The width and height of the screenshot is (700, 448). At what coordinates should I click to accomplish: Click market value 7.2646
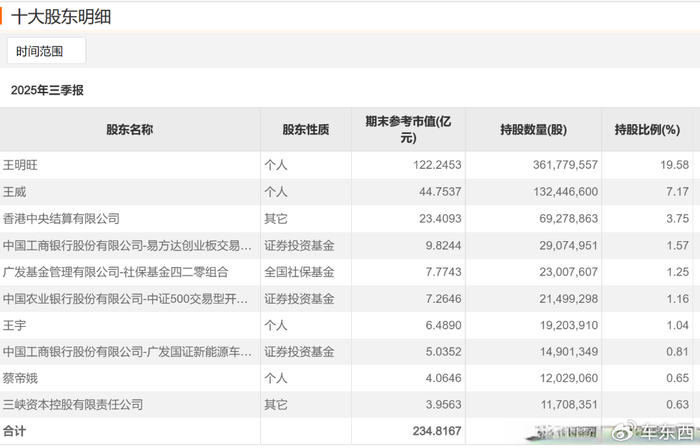(443, 299)
